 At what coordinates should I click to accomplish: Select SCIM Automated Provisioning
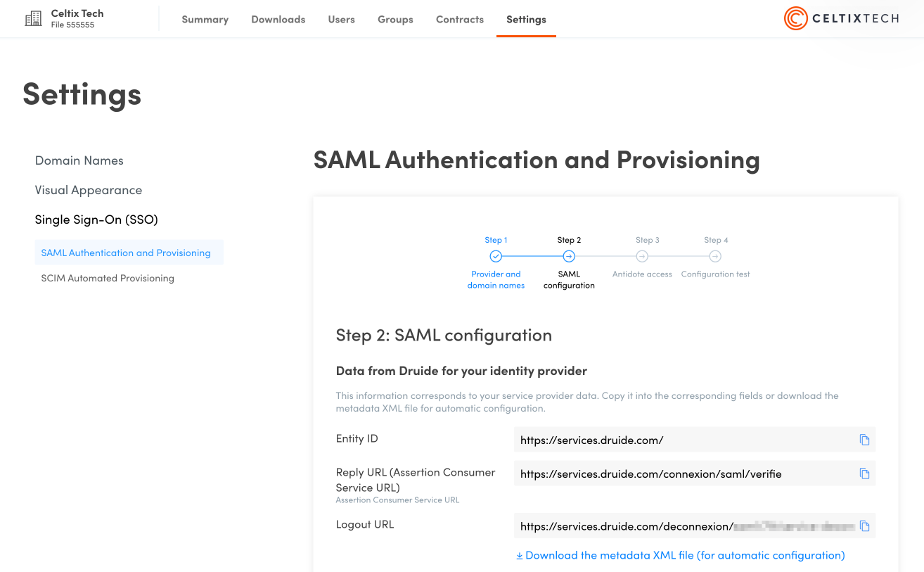pyautogui.click(x=108, y=278)
